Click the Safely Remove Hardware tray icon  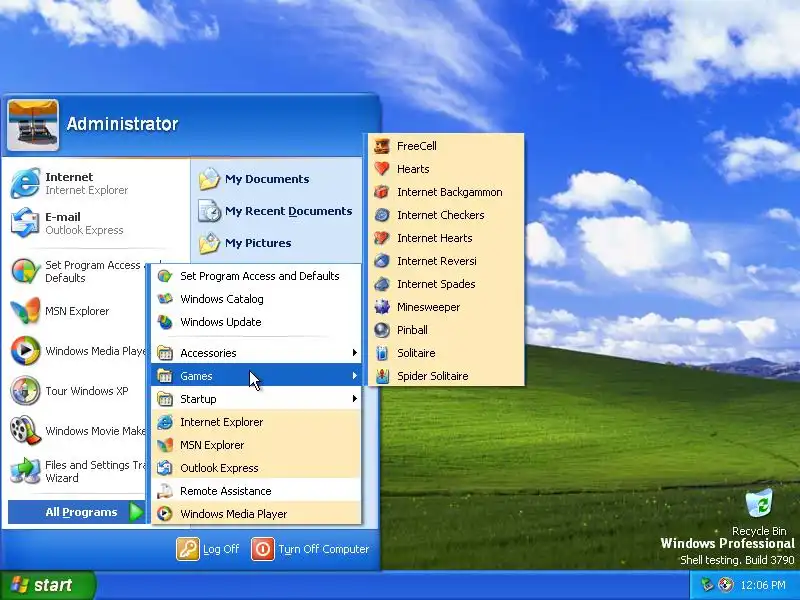pos(707,585)
